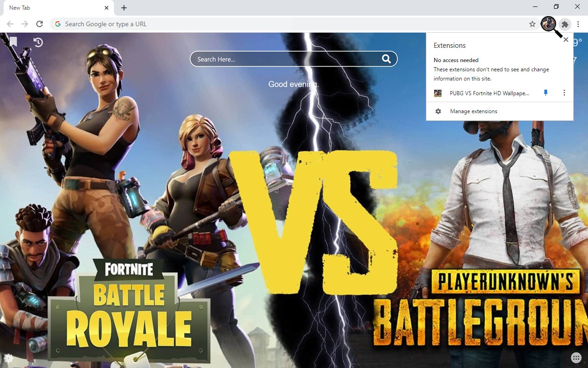Screen dimensions: 588x368
Task: Open the apps grid icon on the page
Action: 576,358
